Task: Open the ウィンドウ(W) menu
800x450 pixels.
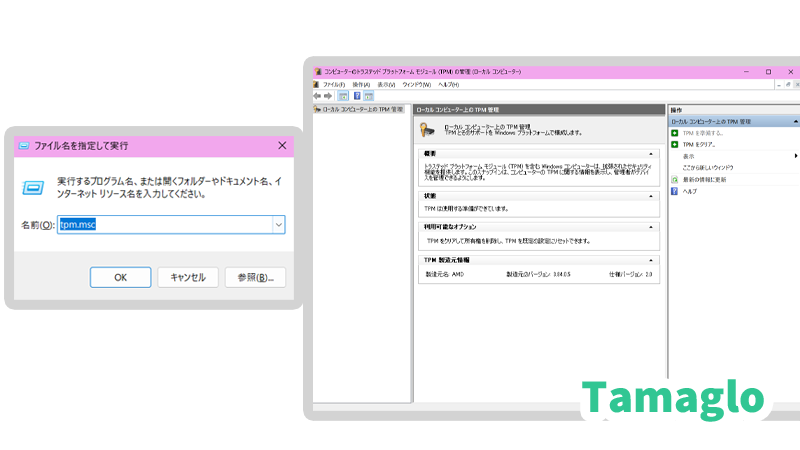Action: coord(416,85)
